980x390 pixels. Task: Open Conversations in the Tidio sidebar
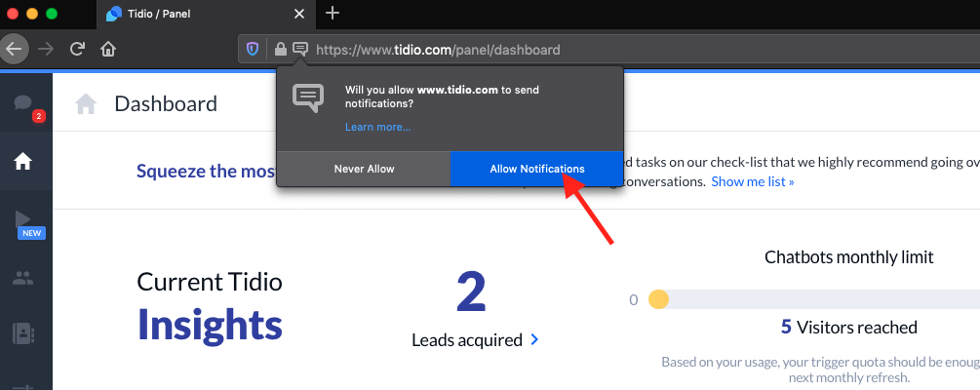(x=23, y=103)
